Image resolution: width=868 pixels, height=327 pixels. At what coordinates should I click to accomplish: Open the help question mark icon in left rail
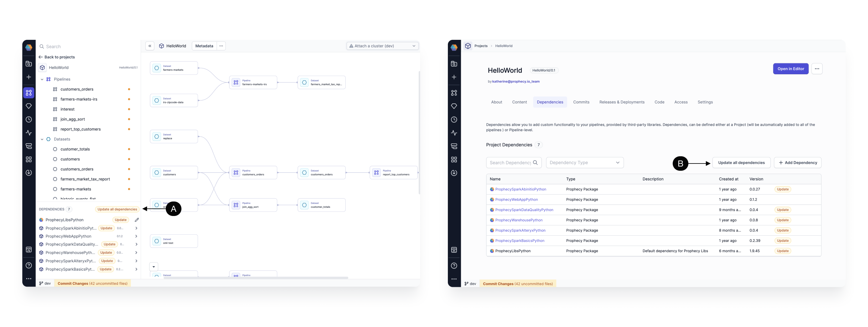[x=29, y=265]
